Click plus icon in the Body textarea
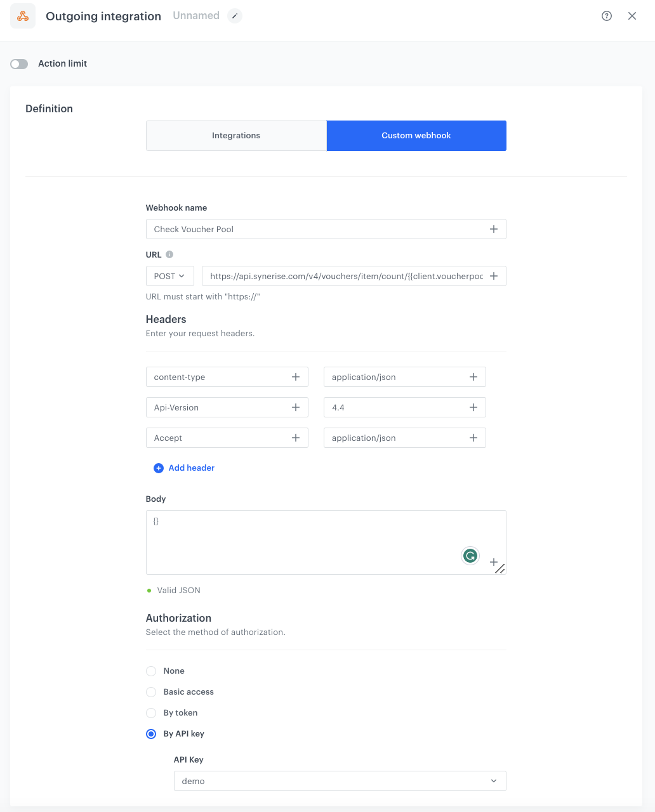 493,561
